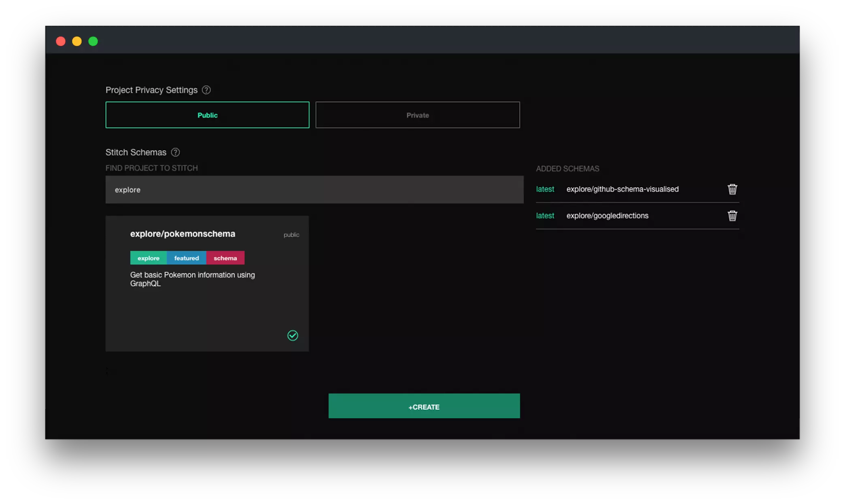845x504 pixels.
Task: Click the ADDED SCHEMAS label
Action: [x=567, y=169]
